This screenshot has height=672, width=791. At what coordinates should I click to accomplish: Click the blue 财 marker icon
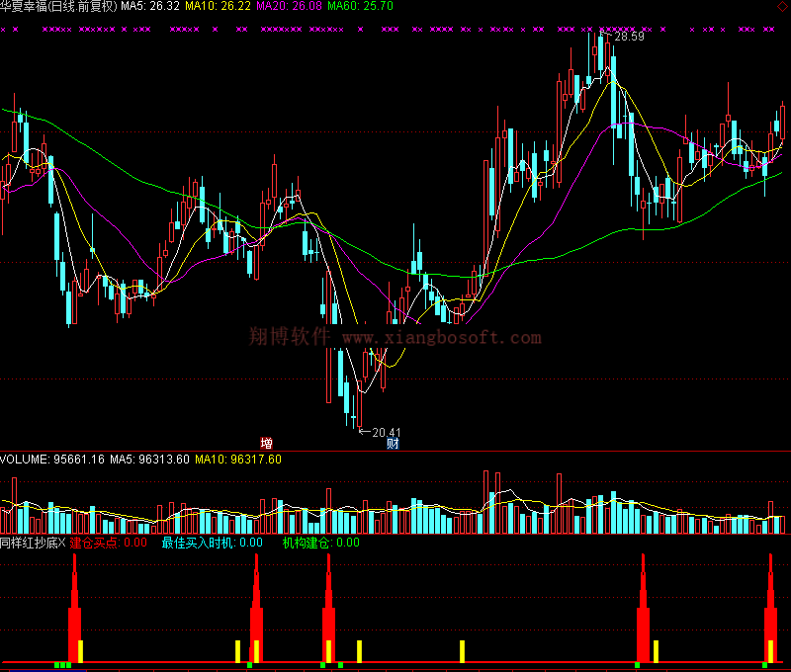[x=393, y=443]
